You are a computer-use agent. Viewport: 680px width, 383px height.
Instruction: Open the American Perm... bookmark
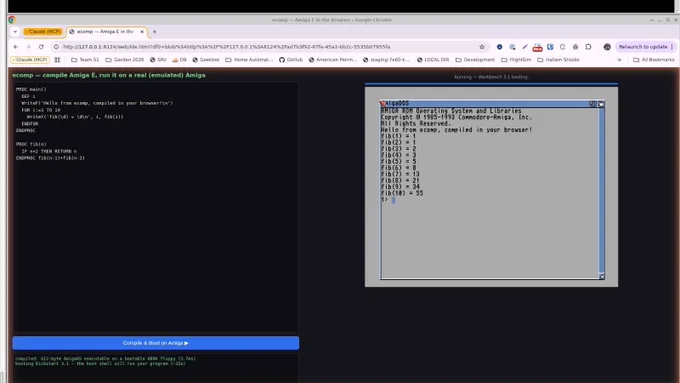click(x=333, y=60)
